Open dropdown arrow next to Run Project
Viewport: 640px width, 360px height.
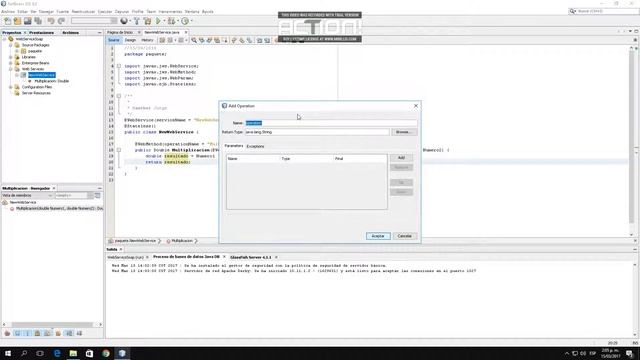click(164, 21)
